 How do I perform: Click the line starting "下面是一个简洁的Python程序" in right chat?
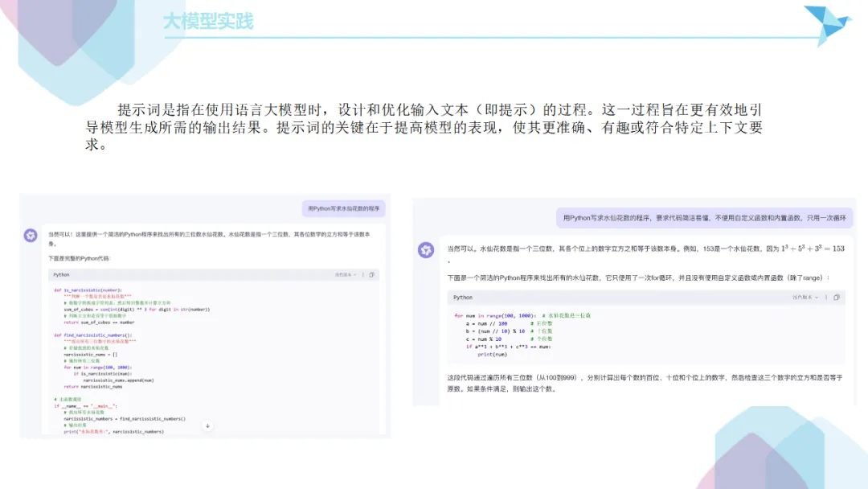[x=639, y=278]
